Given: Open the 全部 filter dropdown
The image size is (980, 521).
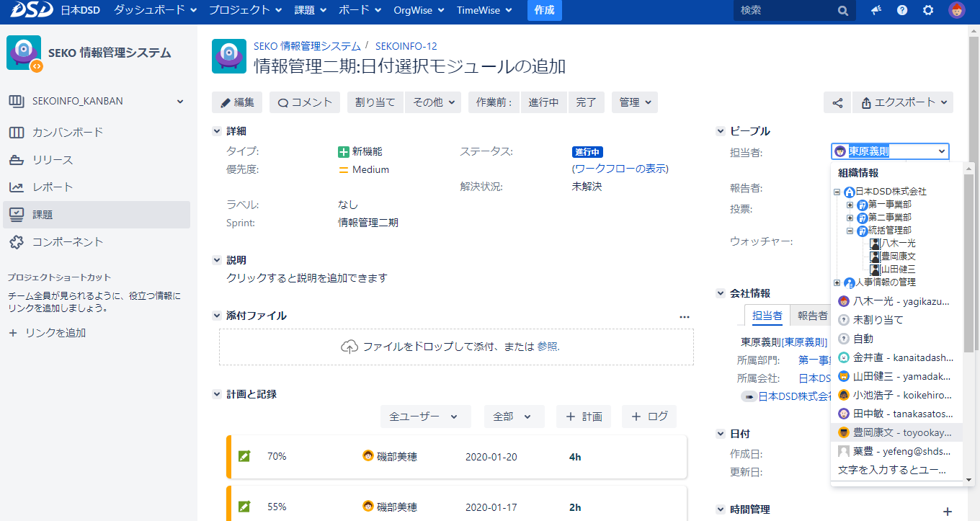Looking at the screenshot, I should (513, 417).
